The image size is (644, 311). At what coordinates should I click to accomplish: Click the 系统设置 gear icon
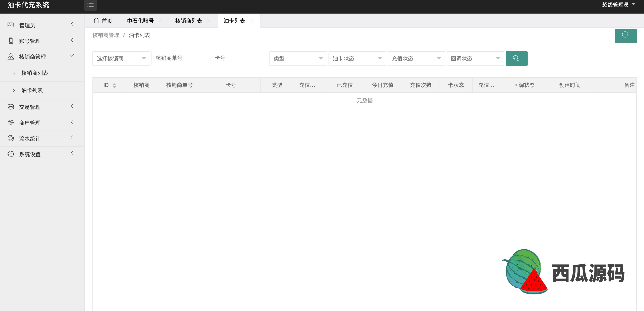pyautogui.click(x=11, y=154)
